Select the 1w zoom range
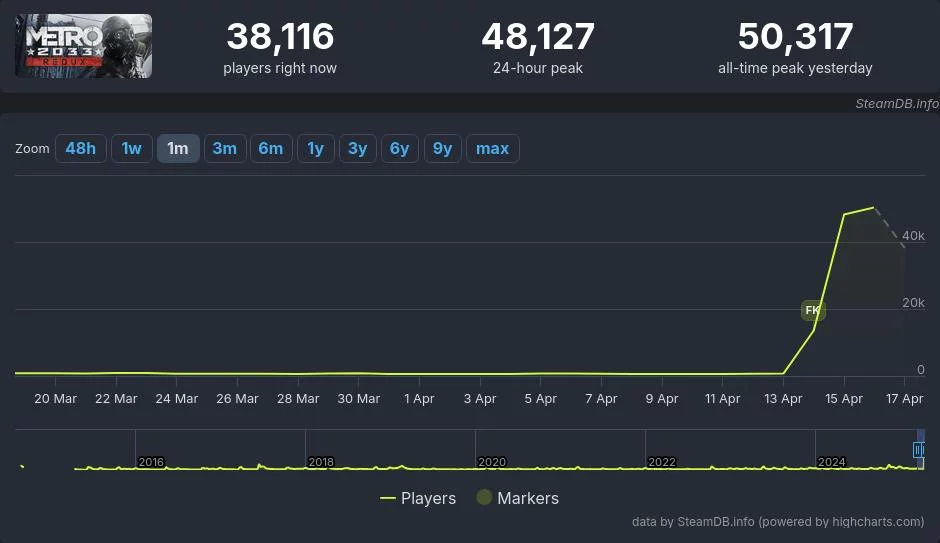 pyautogui.click(x=131, y=149)
